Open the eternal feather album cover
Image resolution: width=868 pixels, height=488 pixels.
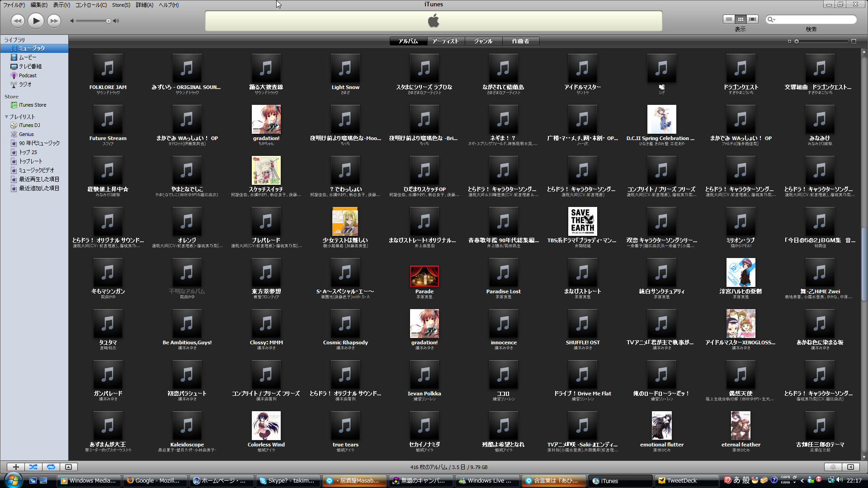741,426
